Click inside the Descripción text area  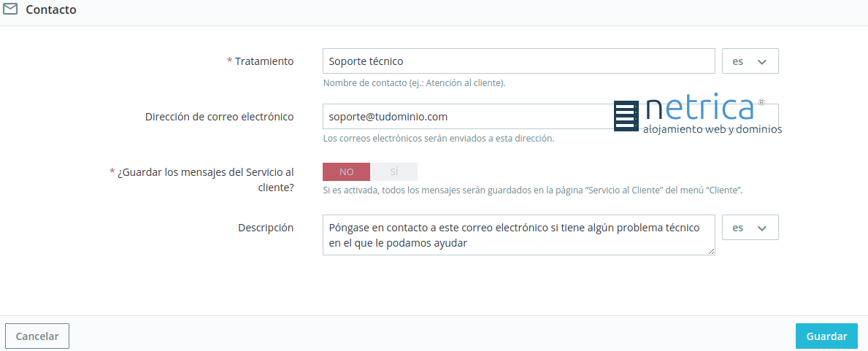(519, 235)
